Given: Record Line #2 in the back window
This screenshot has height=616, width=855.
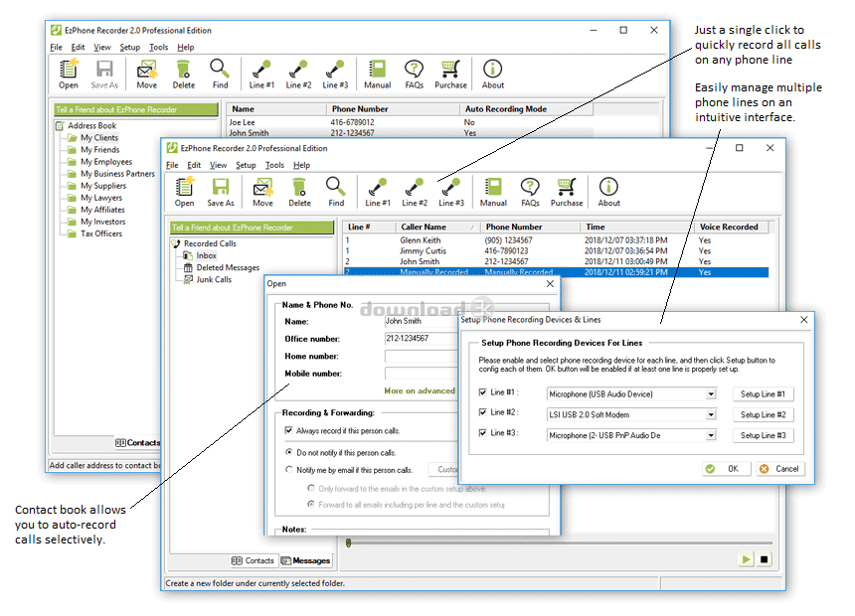Looking at the screenshot, I should coord(298,75).
